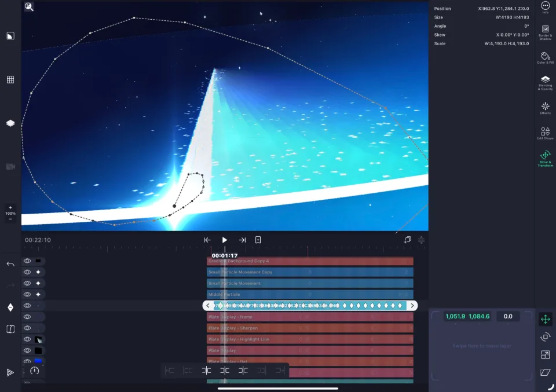Image resolution: width=556 pixels, height=392 pixels.
Task: Jump to the start of the timeline
Action: point(207,240)
